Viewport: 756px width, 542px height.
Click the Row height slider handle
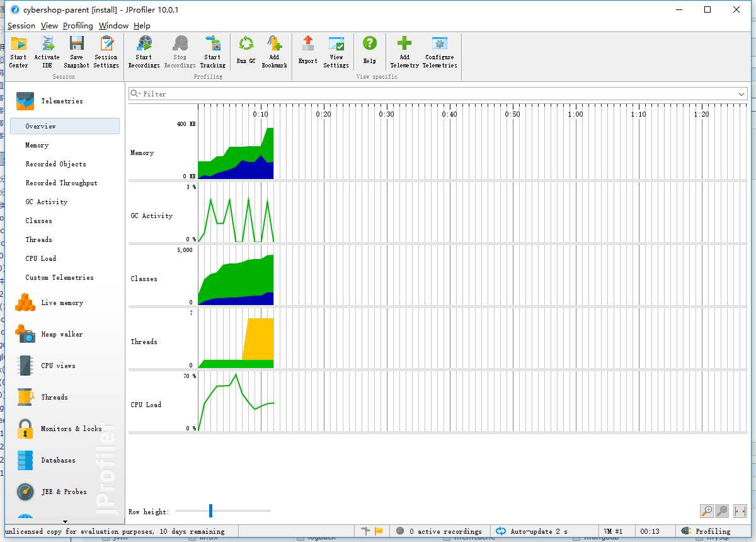pos(210,510)
